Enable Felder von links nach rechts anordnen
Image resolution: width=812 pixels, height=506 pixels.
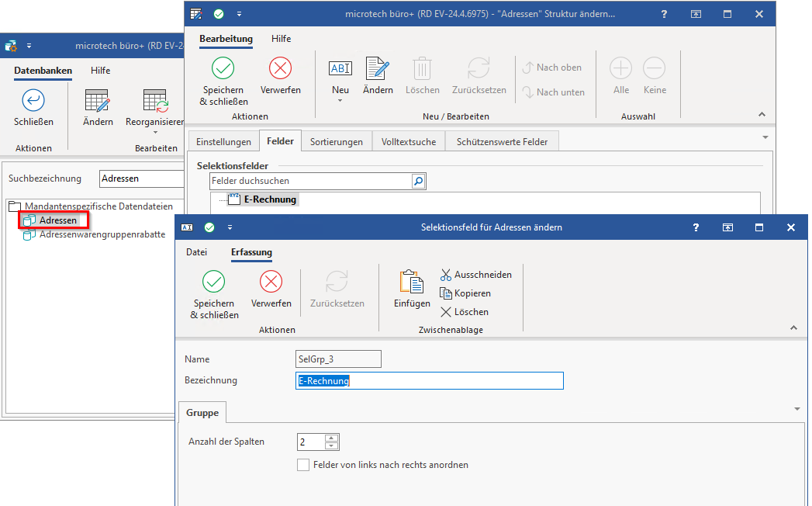(x=303, y=465)
